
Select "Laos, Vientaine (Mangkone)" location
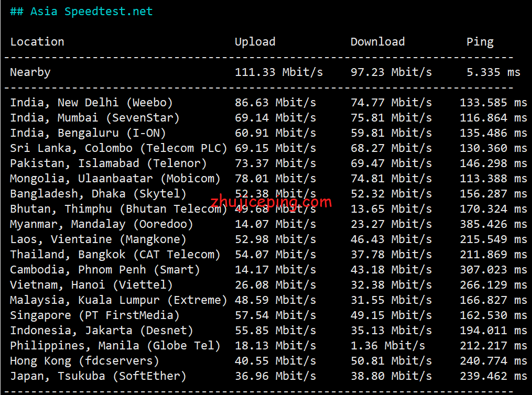coord(99,239)
